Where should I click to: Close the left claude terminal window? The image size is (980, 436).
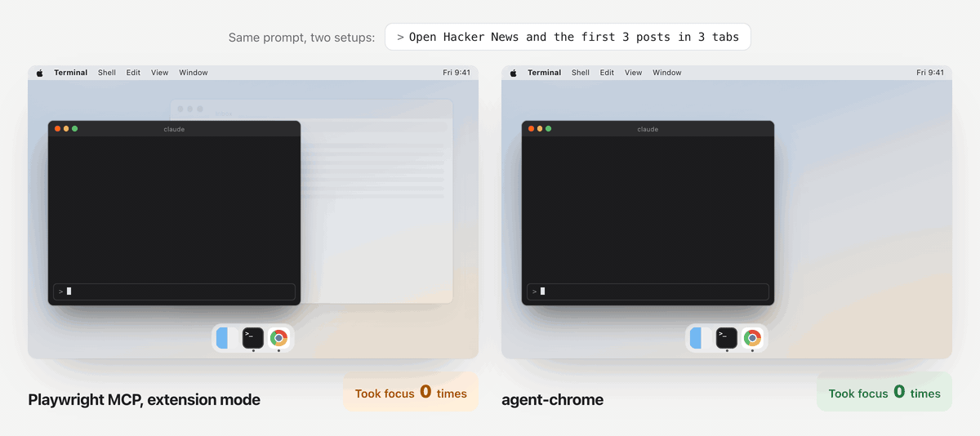click(57, 129)
